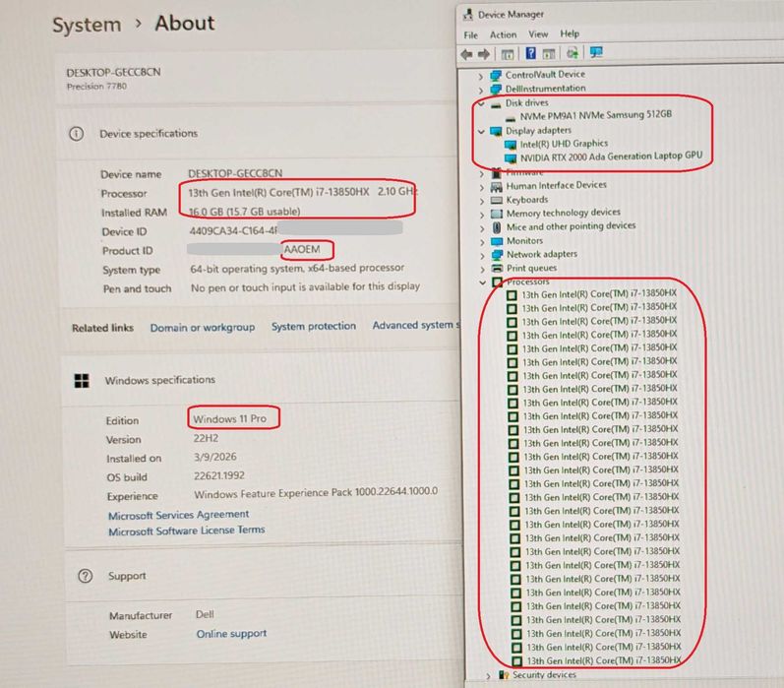Click the Show/Hide Action Pane toolbar icon

(549, 53)
